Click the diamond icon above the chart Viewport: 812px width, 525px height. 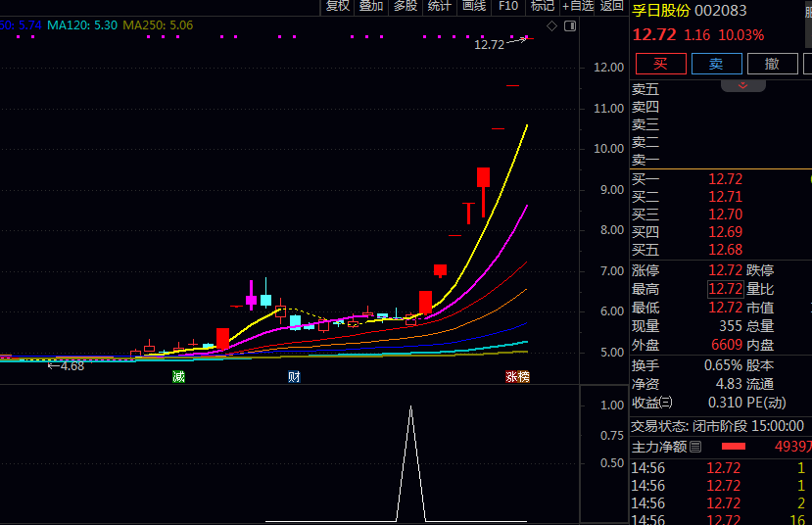click(x=551, y=25)
